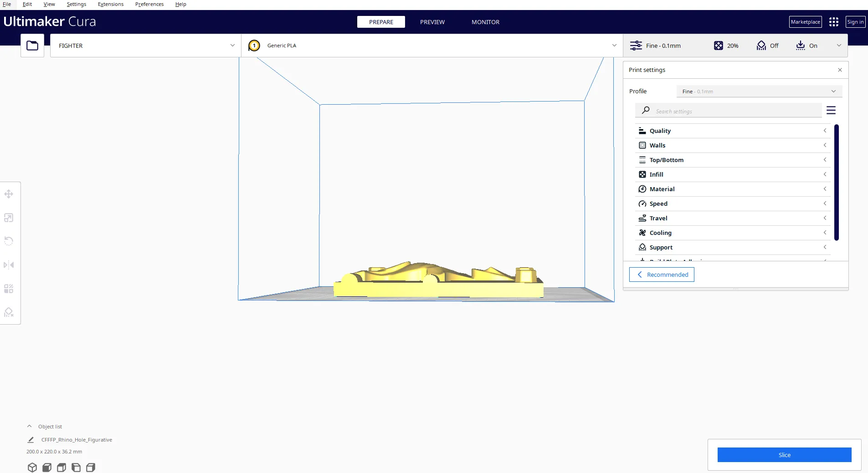This screenshot has width=868, height=473.
Task: Expand the Top/Bottom settings category
Action: point(733,160)
